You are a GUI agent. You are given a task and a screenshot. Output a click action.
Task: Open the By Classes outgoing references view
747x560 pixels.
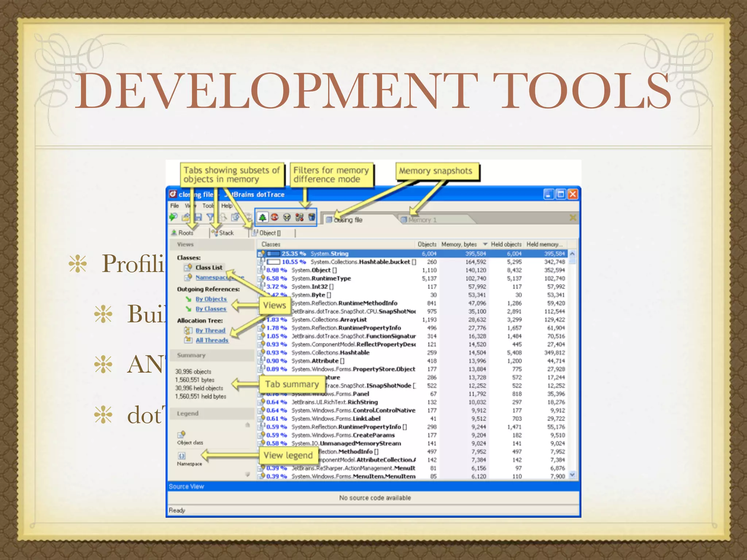click(211, 309)
